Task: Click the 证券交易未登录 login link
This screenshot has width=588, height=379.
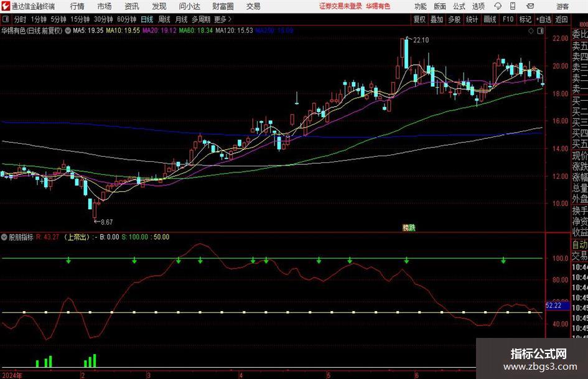Action: (340, 6)
